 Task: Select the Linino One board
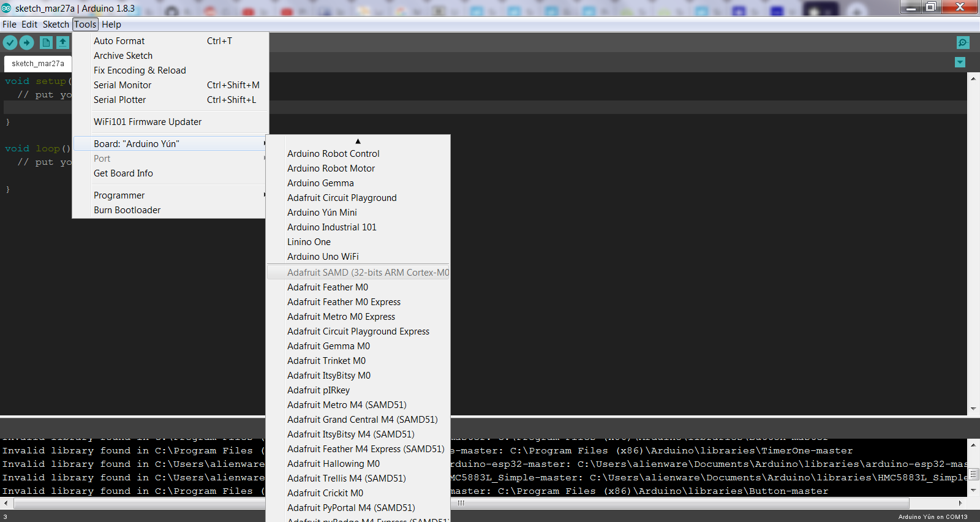coord(358,242)
